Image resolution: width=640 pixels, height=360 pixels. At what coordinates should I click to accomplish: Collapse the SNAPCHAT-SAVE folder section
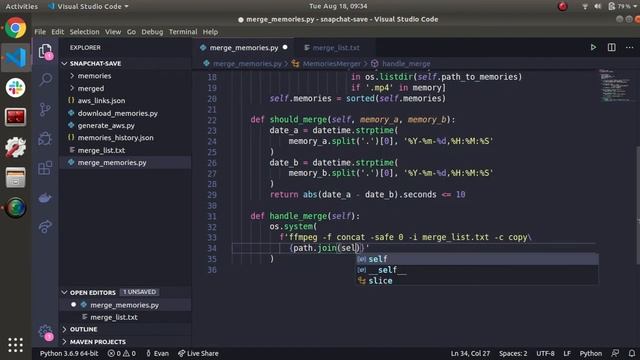95,64
